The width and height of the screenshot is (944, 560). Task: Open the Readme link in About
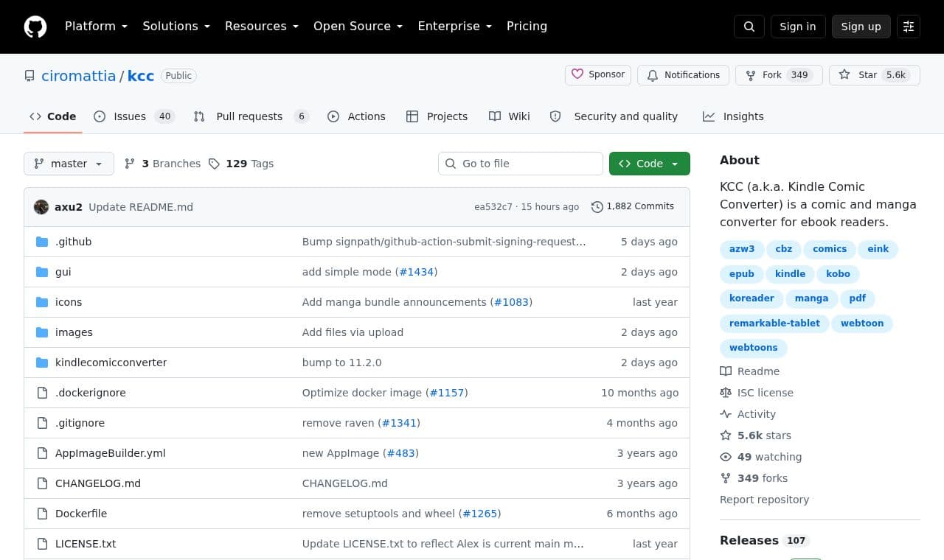[x=750, y=371]
